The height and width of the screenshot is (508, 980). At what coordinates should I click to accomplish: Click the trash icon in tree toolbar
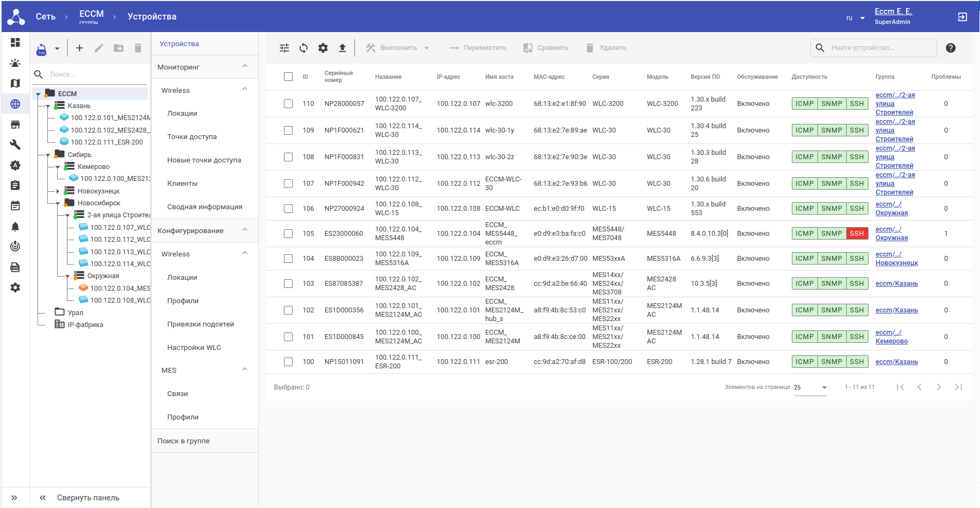(x=138, y=48)
